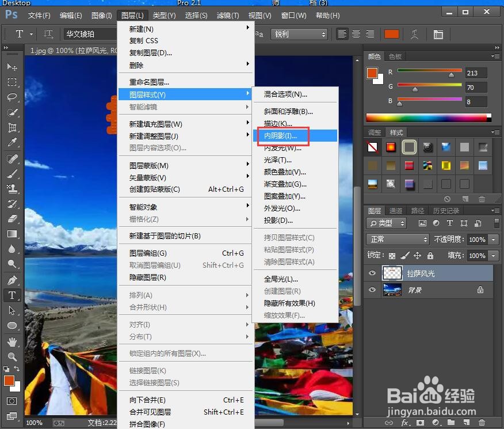Toggle lock transparent pixels for the layer
The width and height of the screenshot is (504, 429).
pos(392,255)
